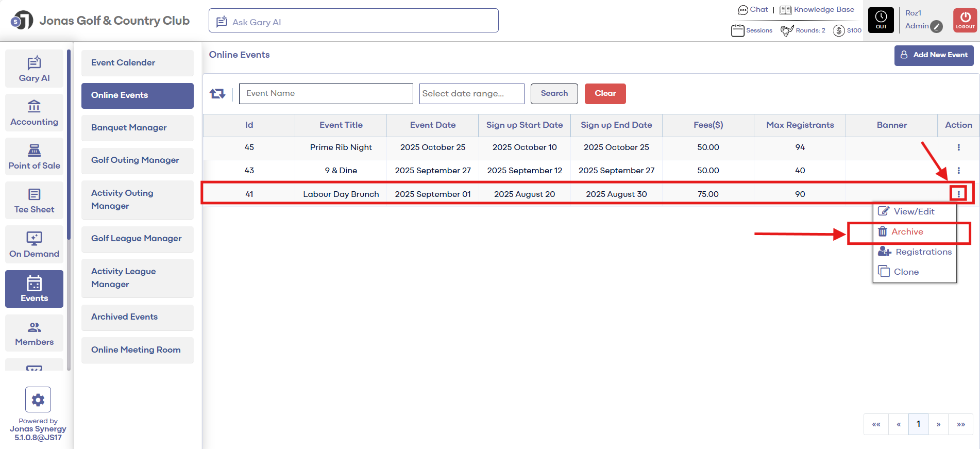Click the Sessions calendar icon

point(737,30)
